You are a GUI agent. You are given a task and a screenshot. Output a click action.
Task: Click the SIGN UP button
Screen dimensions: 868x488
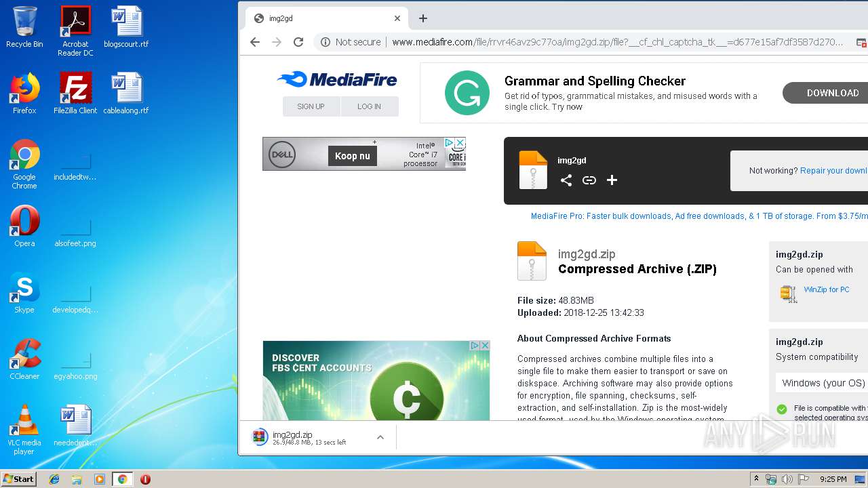tap(311, 106)
